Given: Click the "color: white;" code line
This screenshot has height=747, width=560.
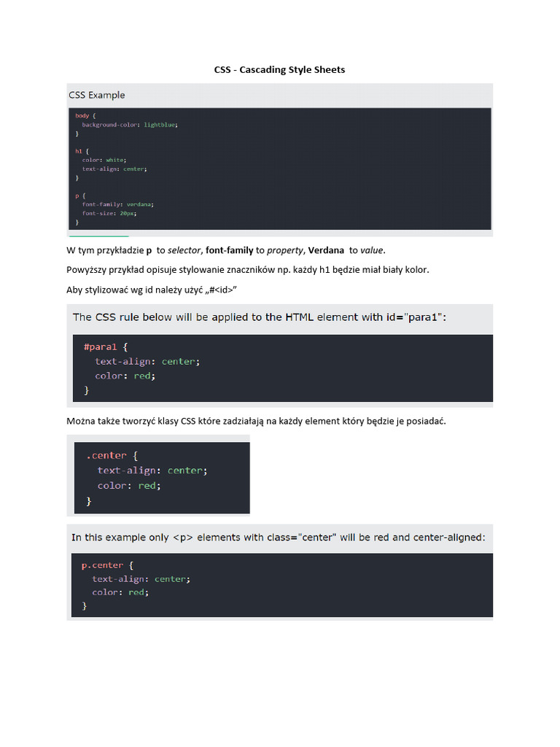Looking at the screenshot, I should coord(104,160).
